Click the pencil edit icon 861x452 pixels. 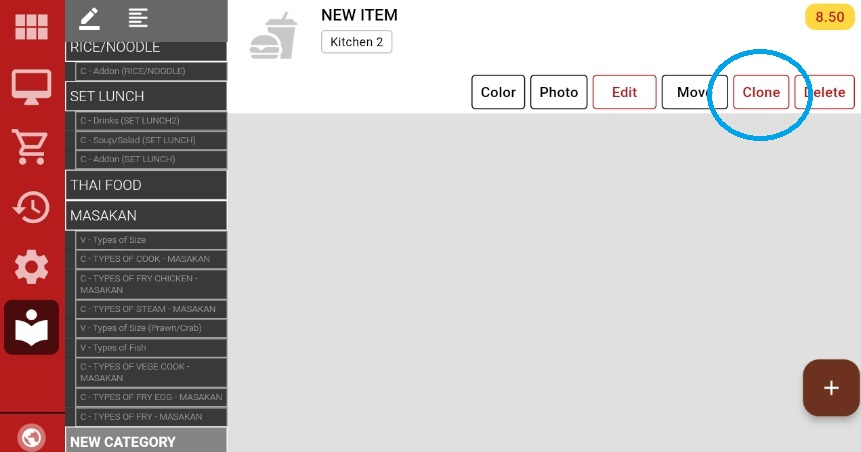(89, 18)
